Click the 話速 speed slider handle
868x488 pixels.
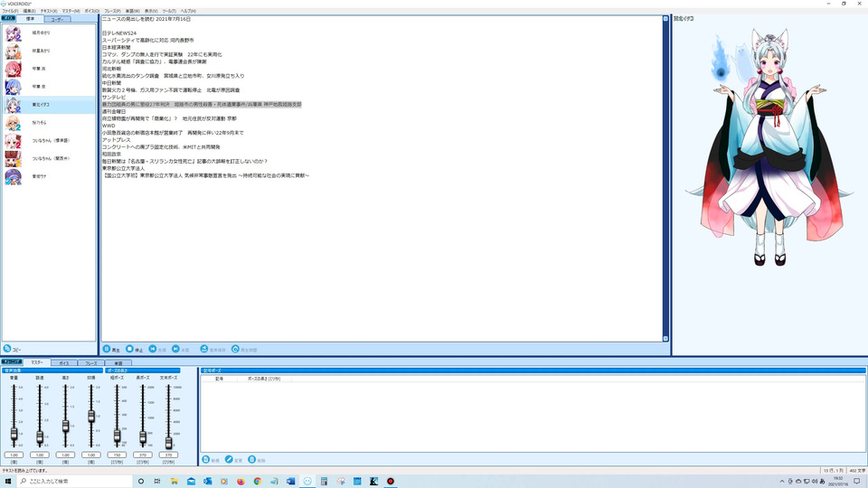click(40, 437)
